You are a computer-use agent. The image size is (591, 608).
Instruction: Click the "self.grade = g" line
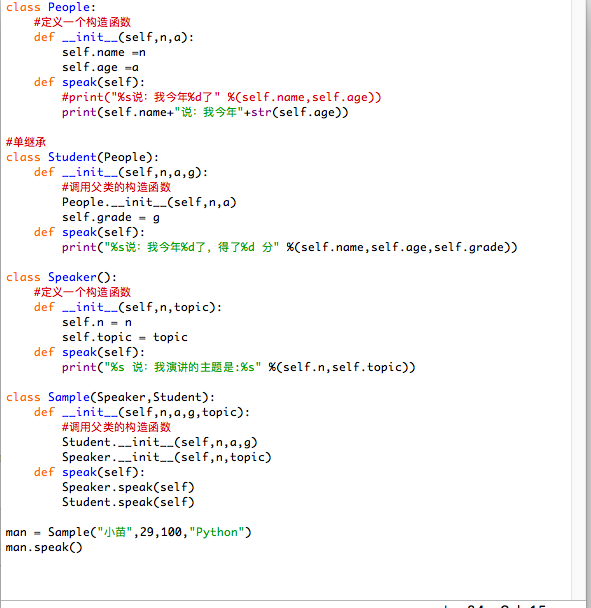(x=111, y=217)
